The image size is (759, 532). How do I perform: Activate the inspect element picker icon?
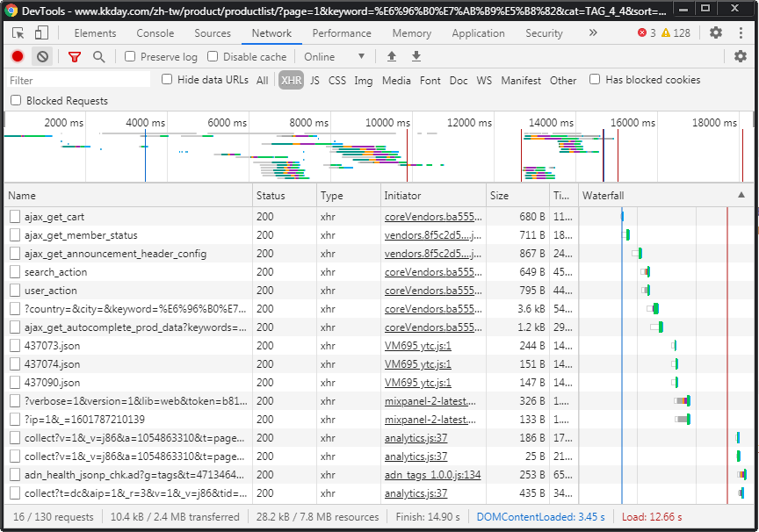click(x=18, y=32)
